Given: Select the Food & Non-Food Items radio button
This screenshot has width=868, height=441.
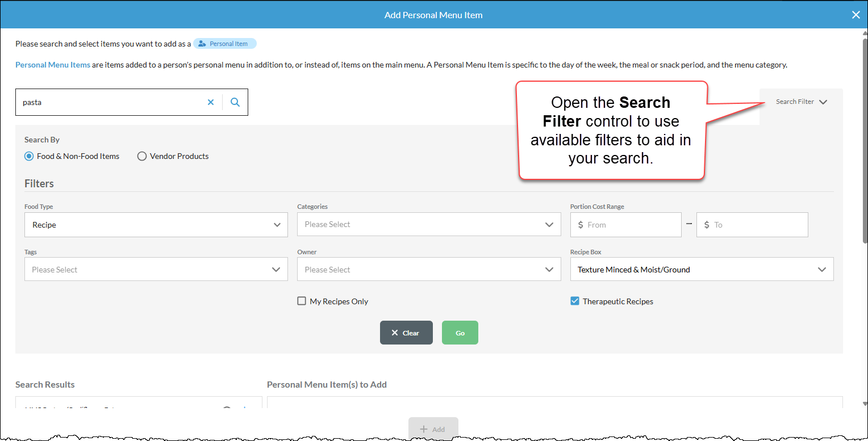Looking at the screenshot, I should (x=29, y=156).
